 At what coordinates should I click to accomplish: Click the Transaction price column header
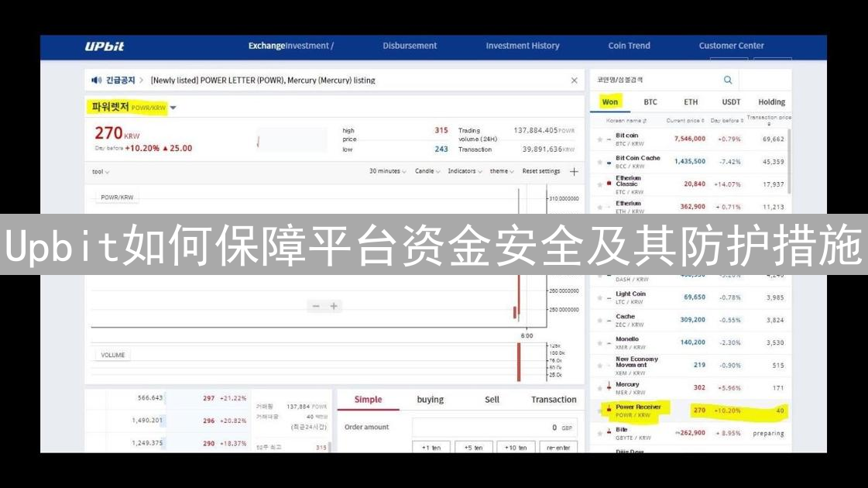tap(768, 120)
